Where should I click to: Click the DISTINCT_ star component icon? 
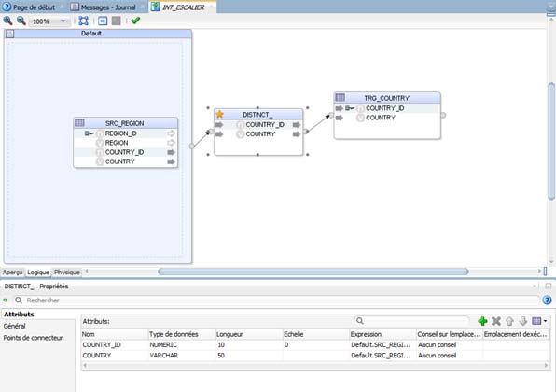[219, 114]
